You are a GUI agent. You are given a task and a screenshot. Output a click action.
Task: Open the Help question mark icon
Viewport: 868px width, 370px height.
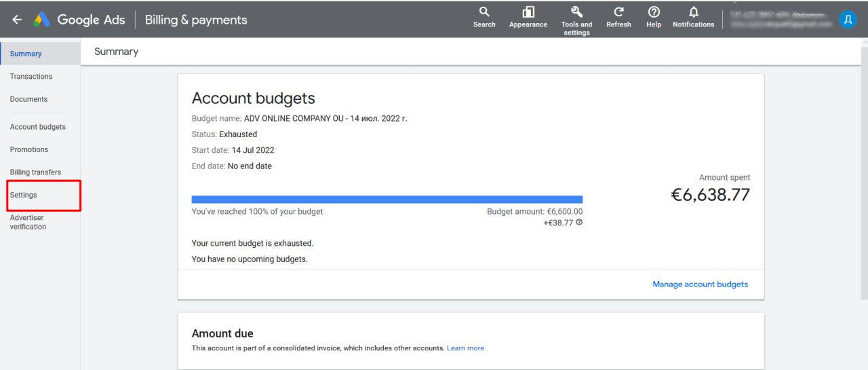tap(654, 12)
